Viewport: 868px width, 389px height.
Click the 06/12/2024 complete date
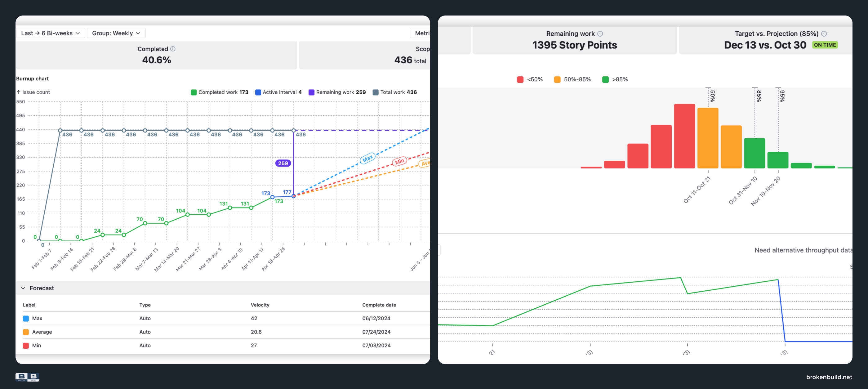tap(376, 319)
